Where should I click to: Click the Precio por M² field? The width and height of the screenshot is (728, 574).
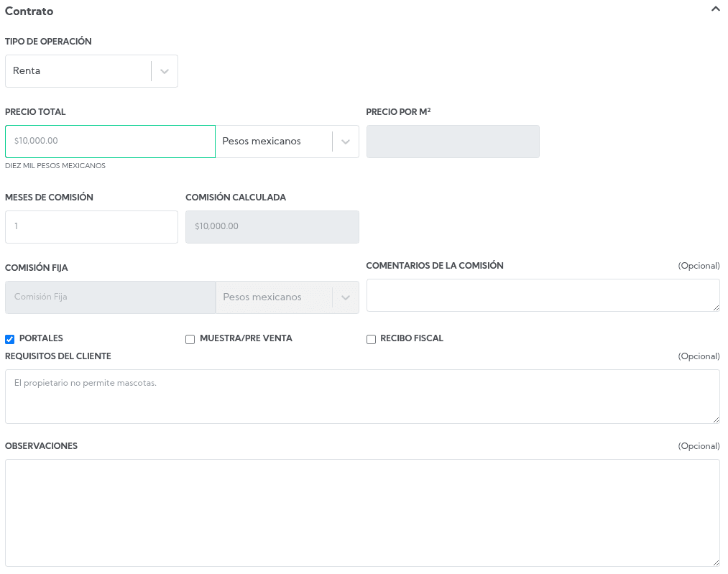tap(453, 142)
